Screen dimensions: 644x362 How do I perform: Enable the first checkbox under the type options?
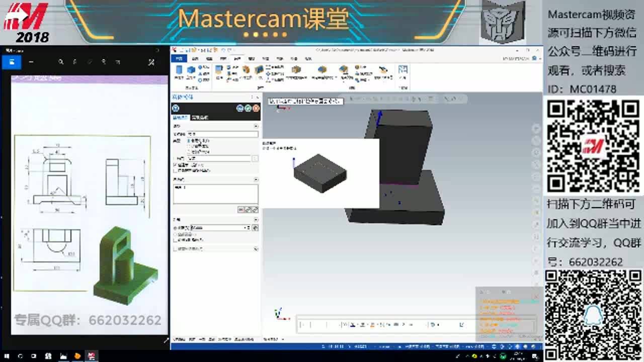click(x=175, y=165)
